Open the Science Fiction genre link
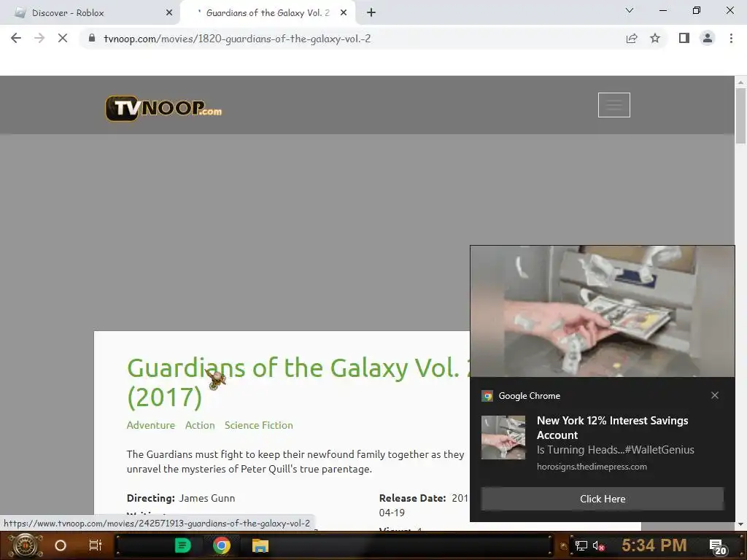 259,425
